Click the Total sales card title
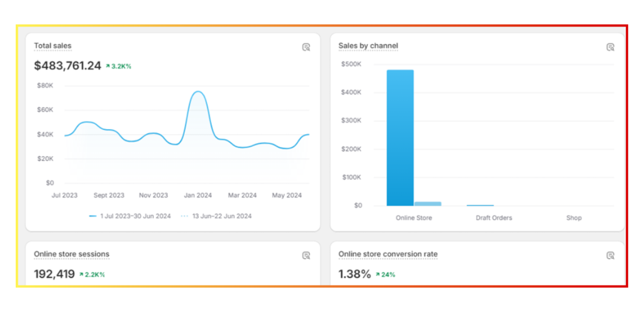Screen dimensions: 644x312 [53, 46]
